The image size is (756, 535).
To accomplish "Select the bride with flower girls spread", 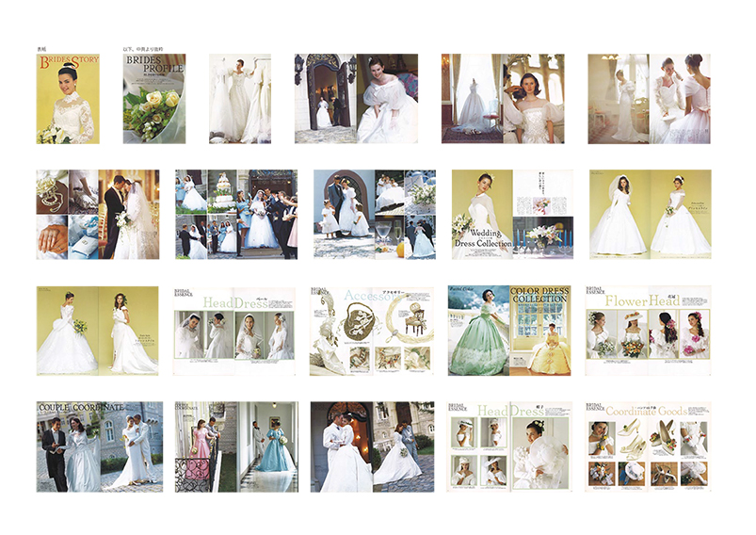I will tap(375, 215).
